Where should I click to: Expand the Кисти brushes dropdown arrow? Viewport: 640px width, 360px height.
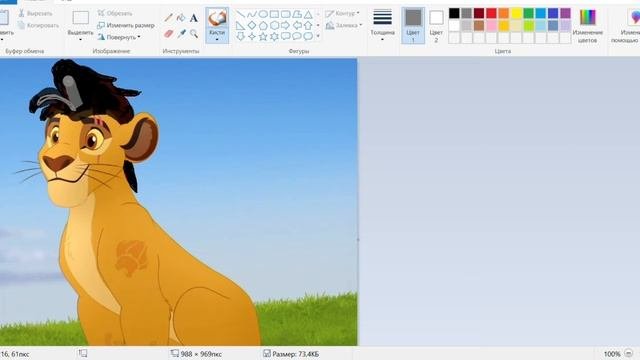point(217,40)
